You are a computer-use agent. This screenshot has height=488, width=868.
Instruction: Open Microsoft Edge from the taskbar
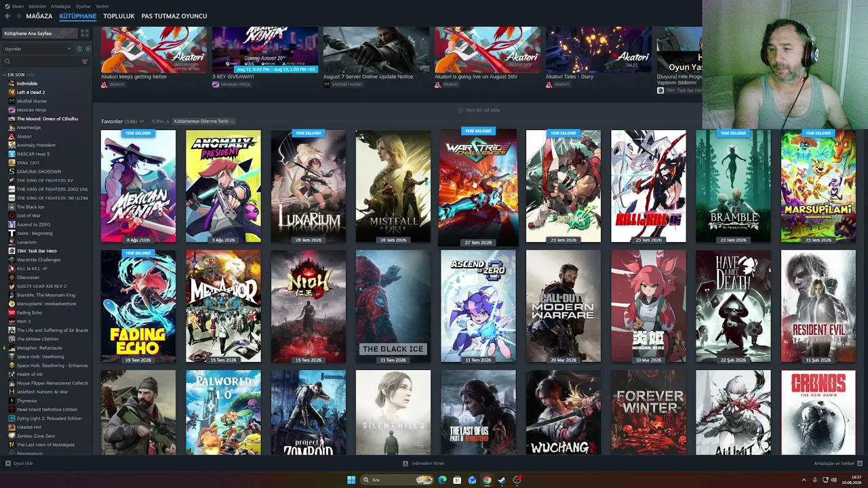click(x=443, y=480)
